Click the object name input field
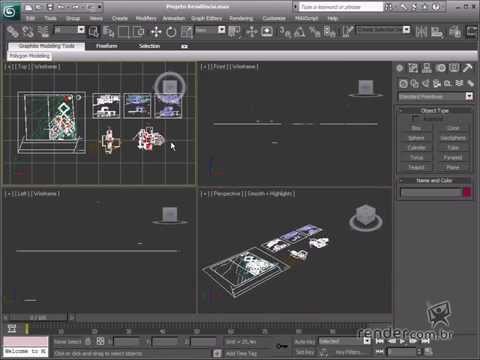 pos(431,193)
